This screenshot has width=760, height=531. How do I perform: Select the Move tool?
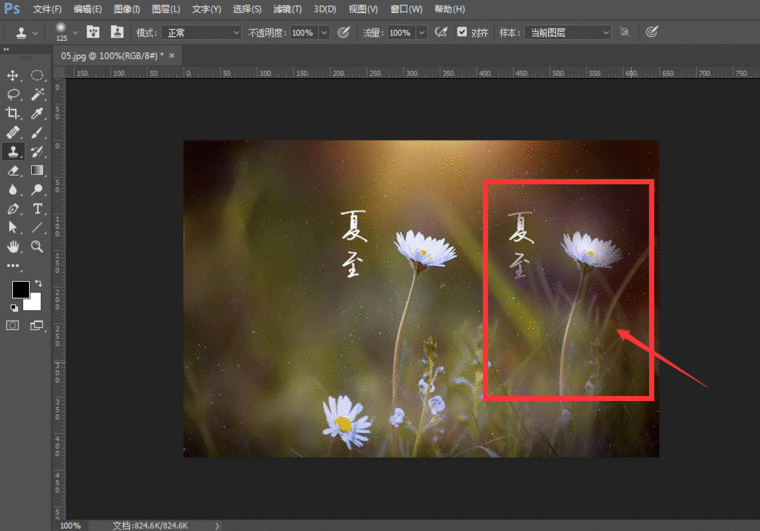point(13,75)
